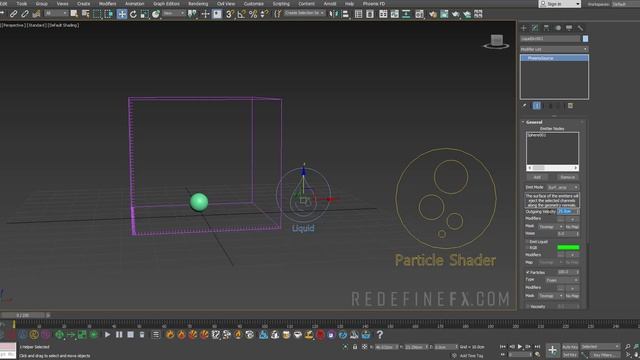The width and height of the screenshot is (640, 360).
Task: Open the Animation menu
Action: (x=135, y=4)
